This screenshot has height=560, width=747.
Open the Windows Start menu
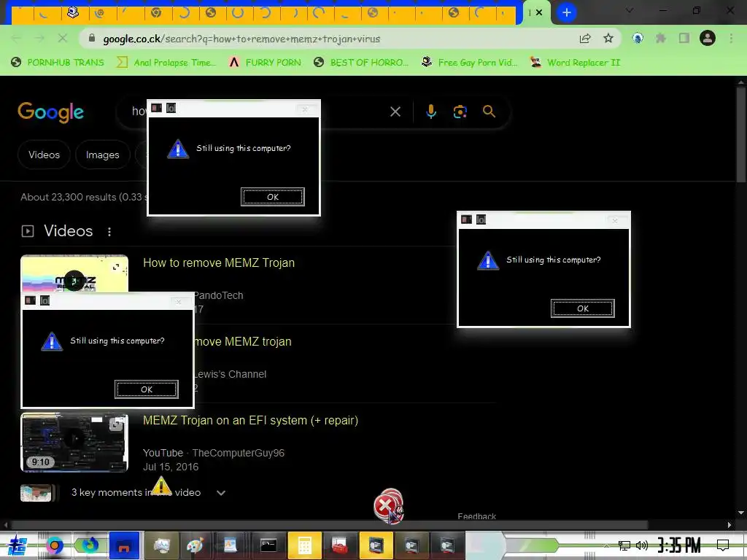click(17, 545)
